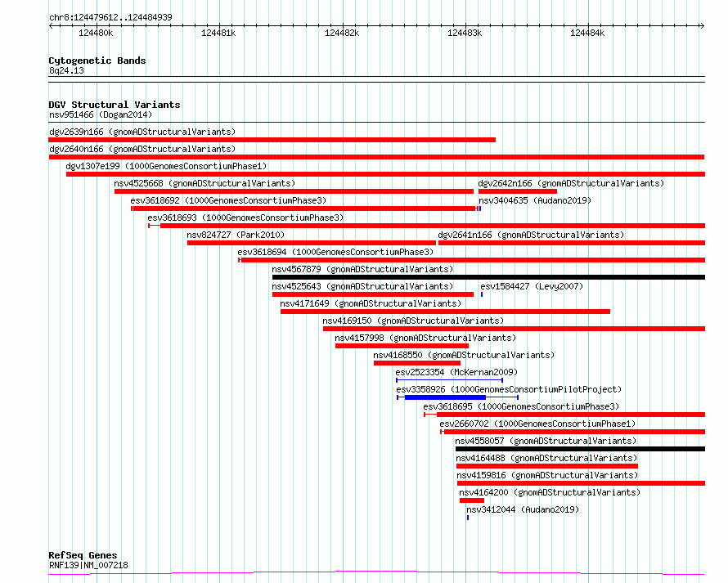Open the esv2523354 (McKernan2009) label

pyautogui.click(x=456, y=372)
